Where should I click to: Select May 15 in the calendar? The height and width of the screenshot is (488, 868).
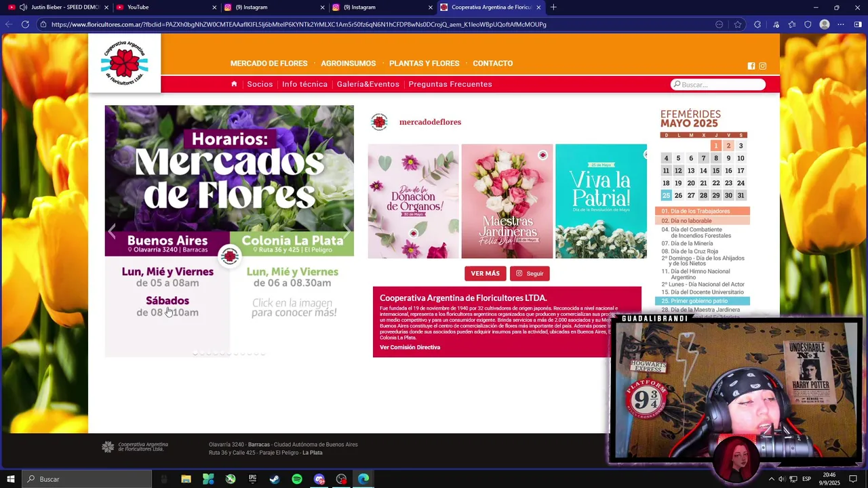[715, 171]
